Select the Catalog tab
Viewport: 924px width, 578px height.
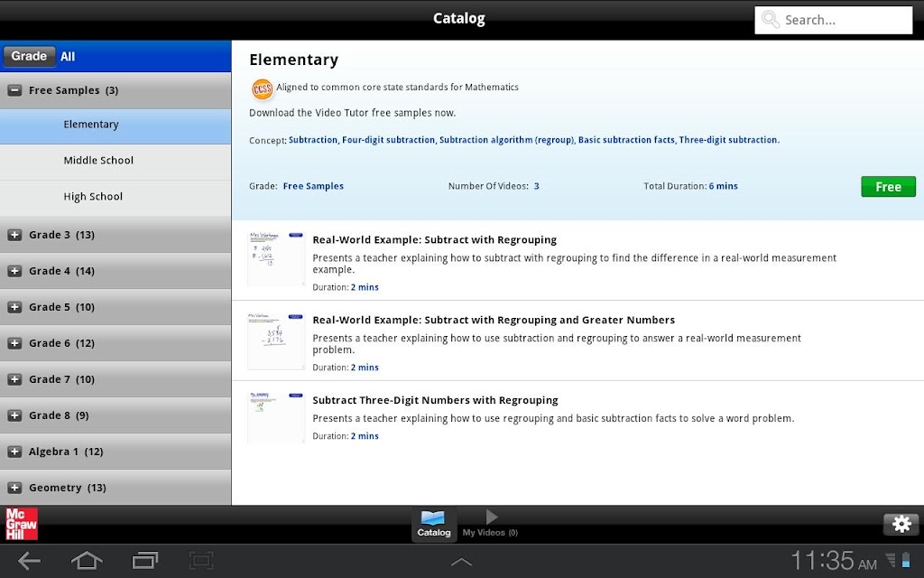click(x=434, y=524)
